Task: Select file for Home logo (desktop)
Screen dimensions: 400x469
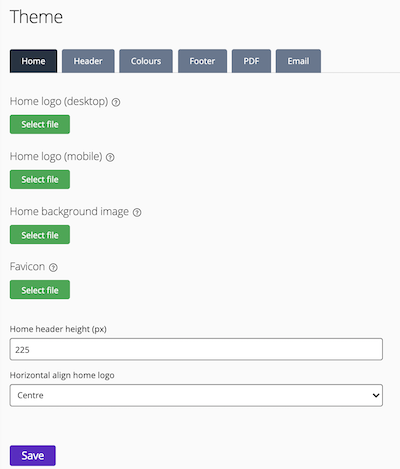Action: pos(40,124)
